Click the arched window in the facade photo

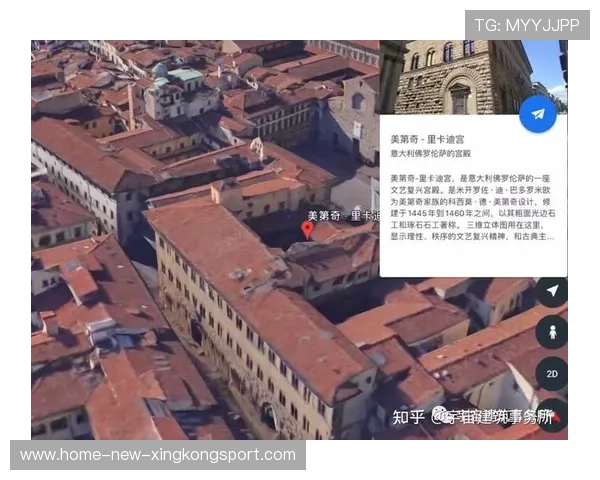[459, 98]
